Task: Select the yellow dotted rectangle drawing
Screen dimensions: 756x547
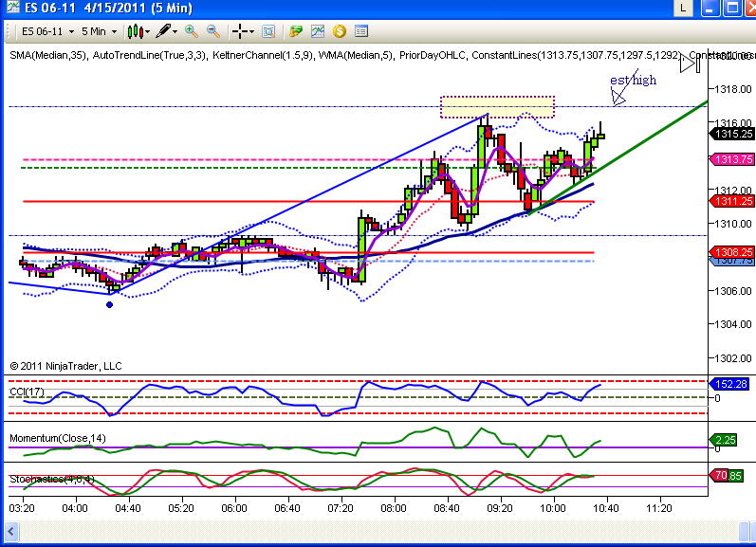Action: pyautogui.click(x=497, y=107)
